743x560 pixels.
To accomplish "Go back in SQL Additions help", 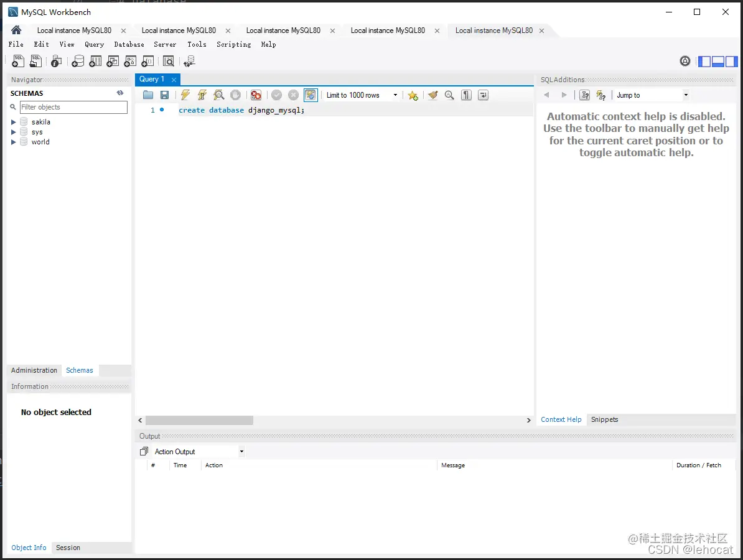I will (546, 95).
